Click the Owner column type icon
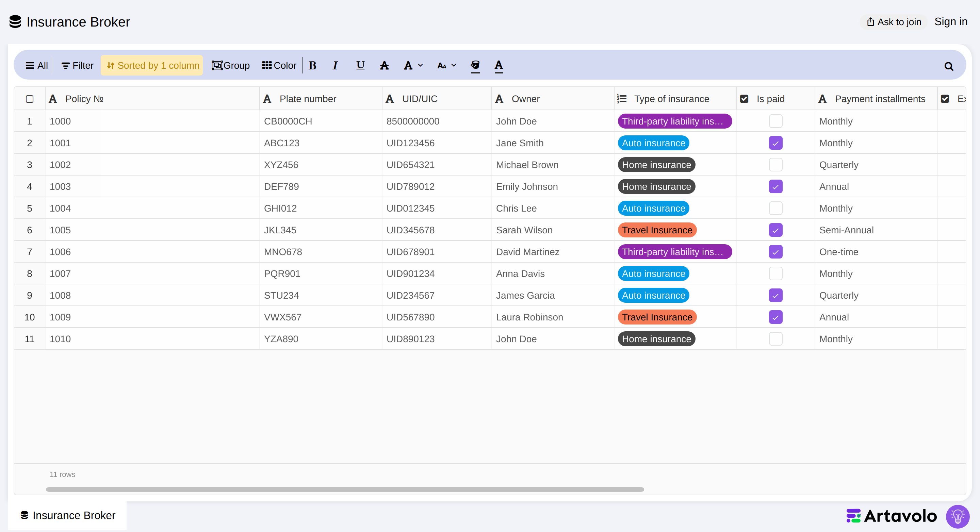 pyautogui.click(x=499, y=99)
